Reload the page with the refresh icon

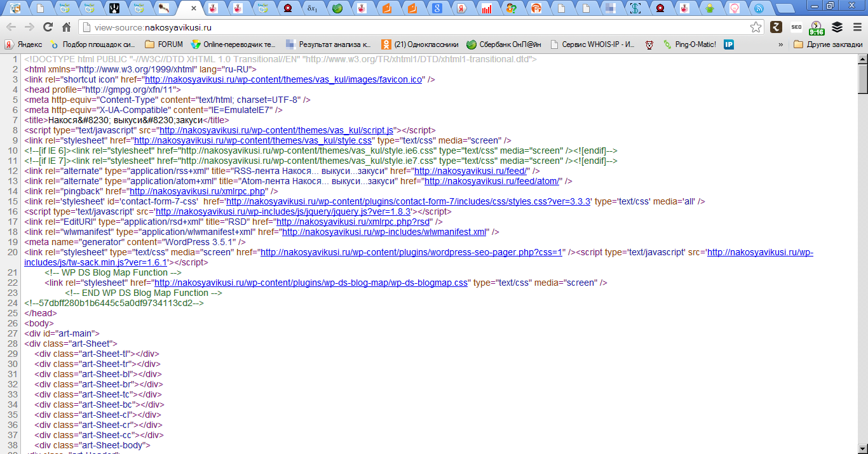(x=48, y=27)
